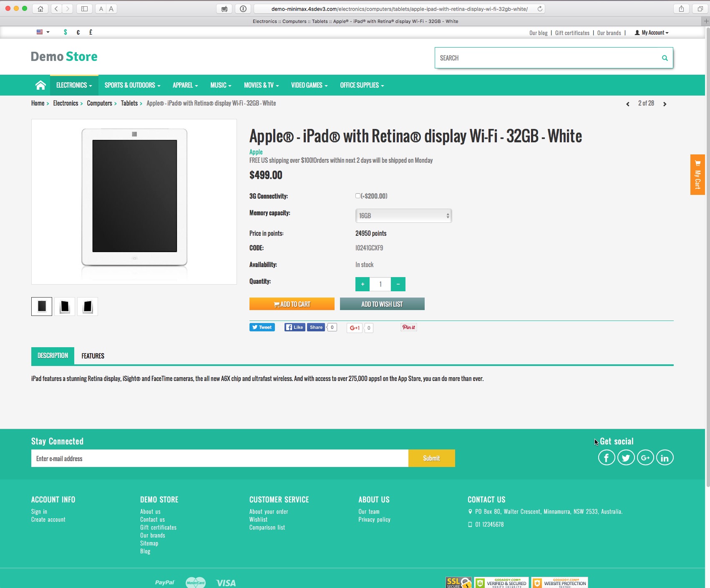Image resolution: width=710 pixels, height=588 pixels.
Task: Click the Tweet share button
Action: [262, 327]
